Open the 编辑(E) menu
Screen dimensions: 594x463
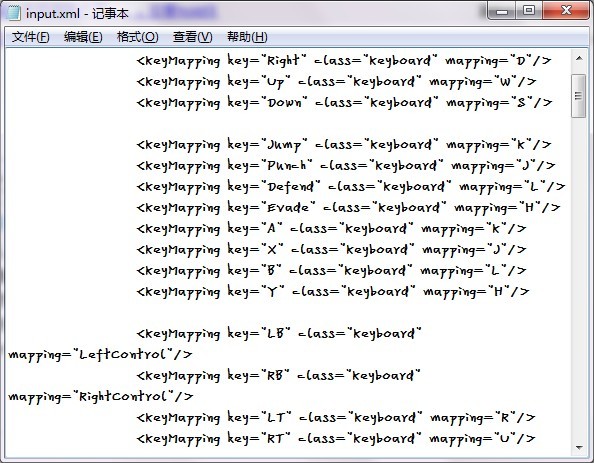(83, 37)
